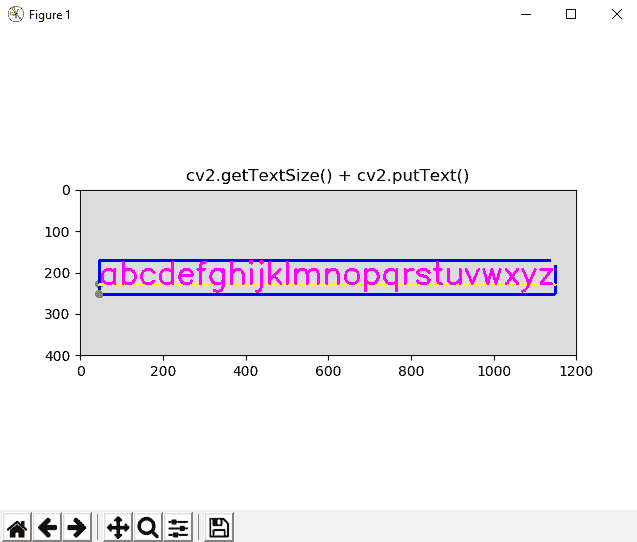Screen dimensions: 637x542
Task: Maximize the Figure 1 window
Action: tap(570, 14)
